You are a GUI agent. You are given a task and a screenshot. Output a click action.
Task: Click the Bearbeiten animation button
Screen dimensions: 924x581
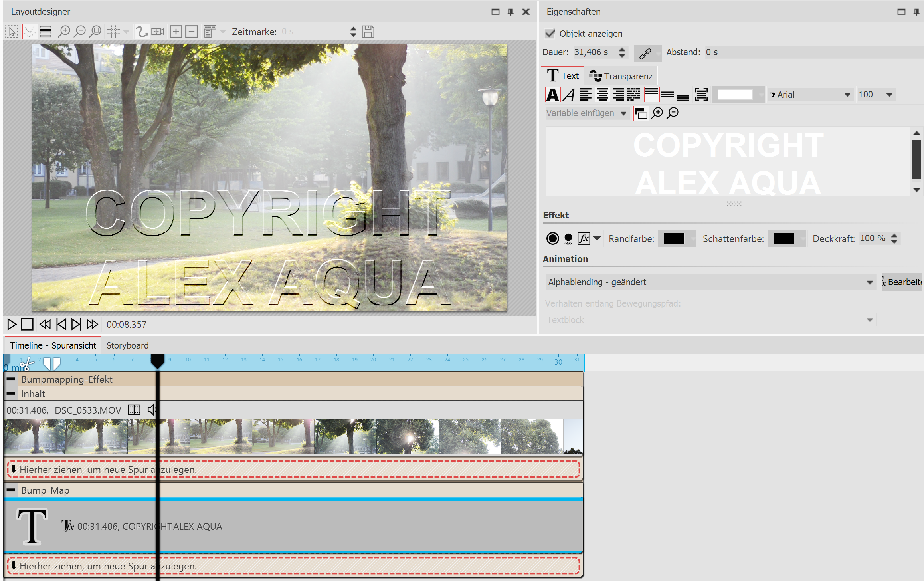tap(902, 282)
